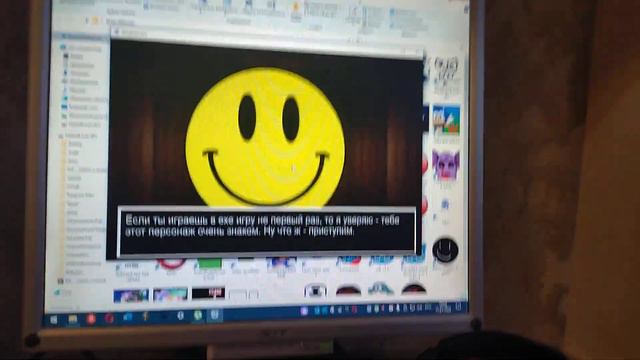The height and width of the screenshot is (360, 640).
Task: Click the blue taskbar icon beside the orange one
Action: pos(127,317)
